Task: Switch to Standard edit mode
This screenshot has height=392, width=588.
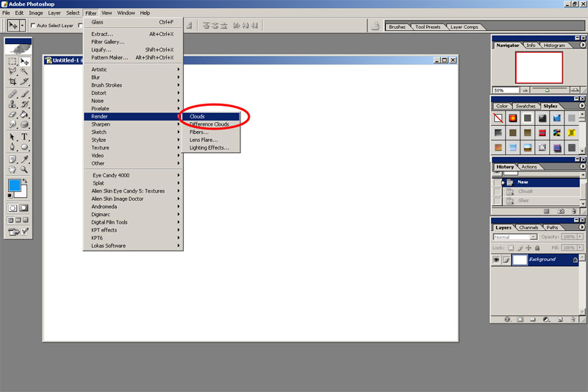Action: 12,208
